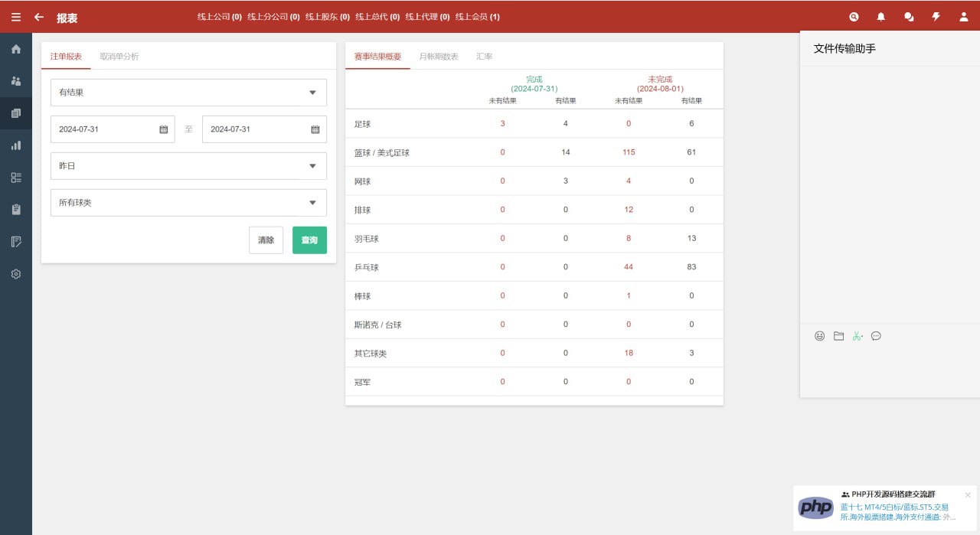The height and width of the screenshot is (535, 980).
Task: Click the emoji icon in chat panel
Action: 819,336
